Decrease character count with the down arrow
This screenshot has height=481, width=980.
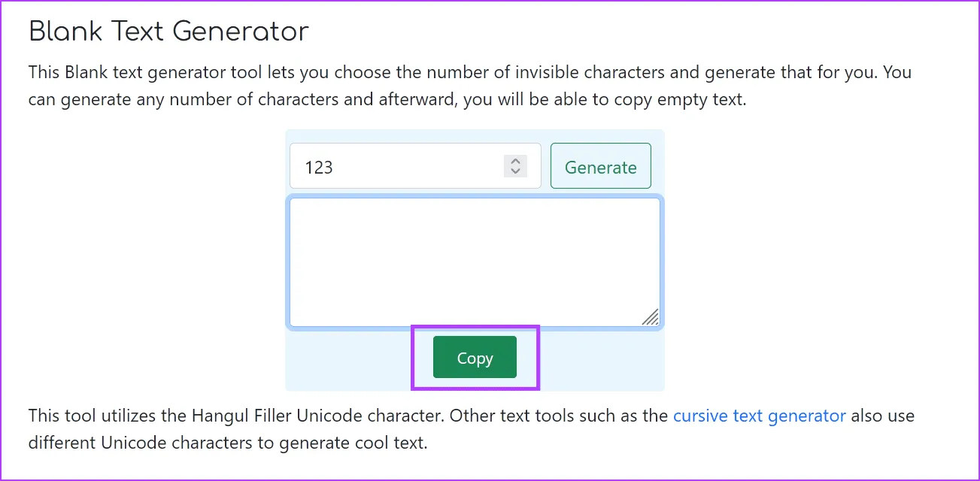pyautogui.click(x=515, y=171)
